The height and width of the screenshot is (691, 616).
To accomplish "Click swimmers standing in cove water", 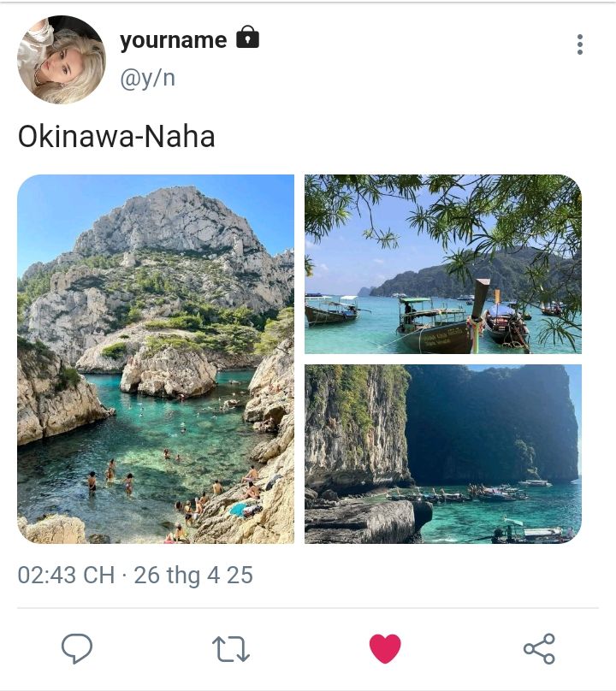I will click(110, 478).
